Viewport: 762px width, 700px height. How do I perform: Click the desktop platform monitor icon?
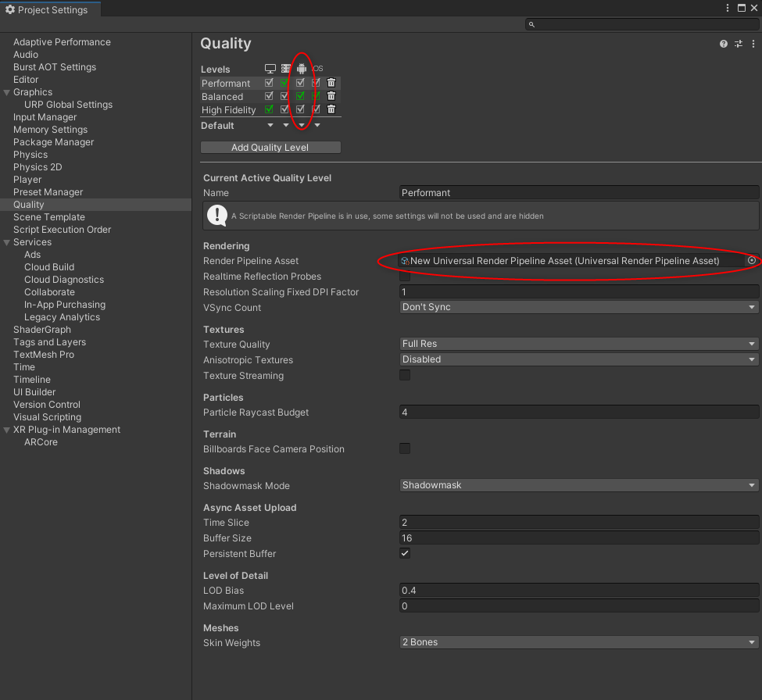click(x=270, y=69)
